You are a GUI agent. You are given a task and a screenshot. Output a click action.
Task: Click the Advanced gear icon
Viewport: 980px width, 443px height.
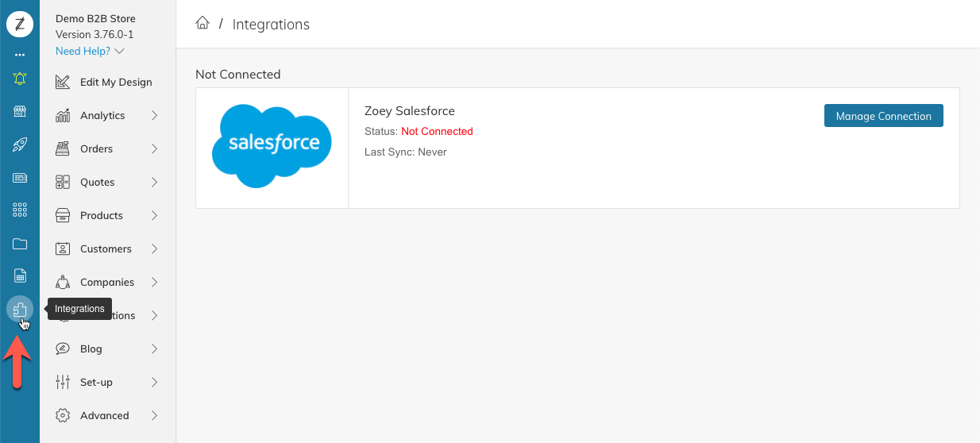coord(63,415)
